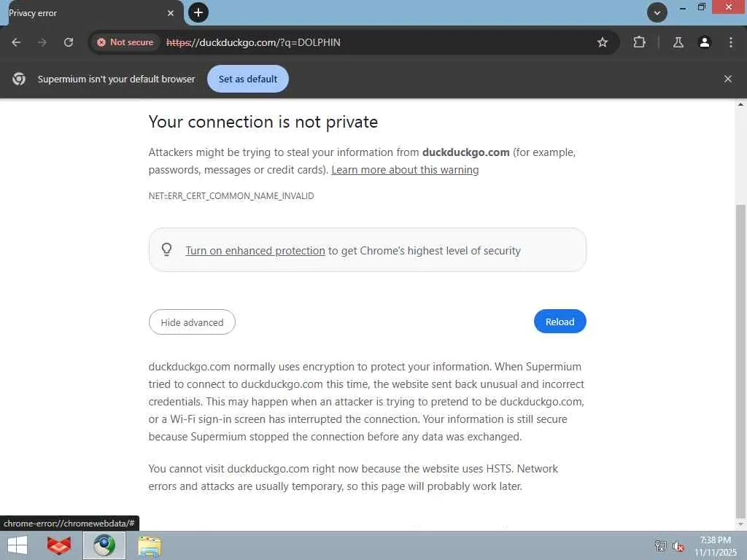Screen dimensions: 747x560
Task: Open Chrome Labs flask icon
Action: [678, 42]
